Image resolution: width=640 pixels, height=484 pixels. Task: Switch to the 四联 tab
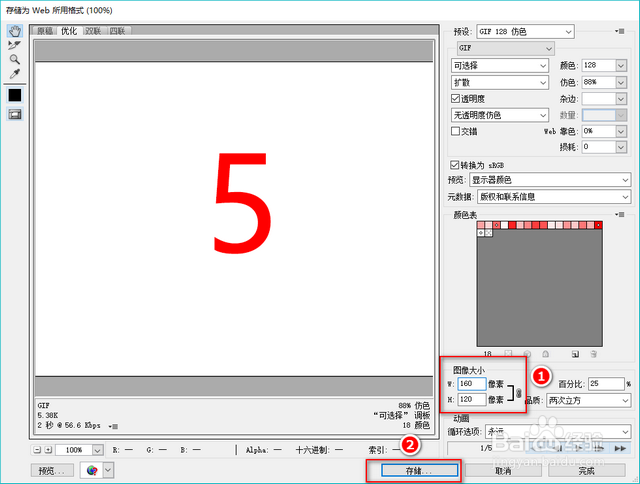(x=117, y=31)
